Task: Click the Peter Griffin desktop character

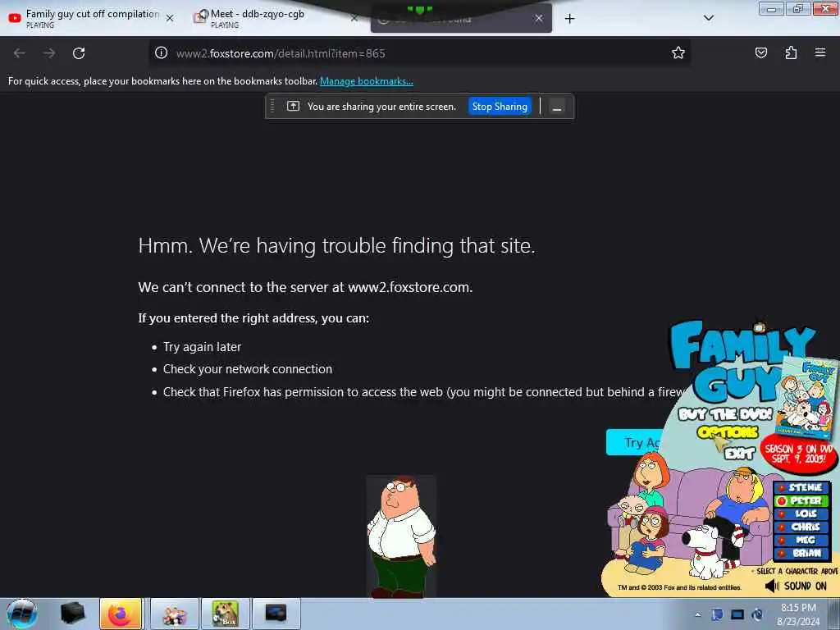Action: [x=400, y=536]
